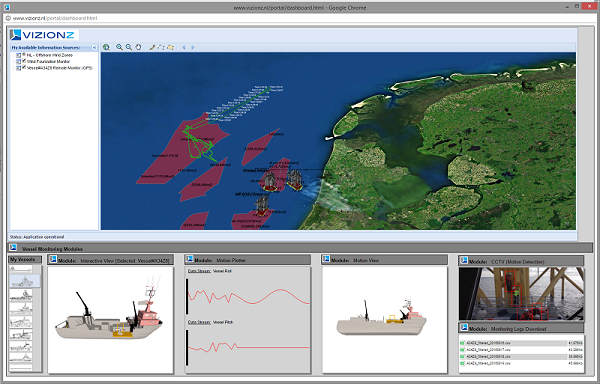The height and width of the screenshot is (384, 600).
Task: Click the Monitoring Logs Download module icon
Action: point(464,328)
